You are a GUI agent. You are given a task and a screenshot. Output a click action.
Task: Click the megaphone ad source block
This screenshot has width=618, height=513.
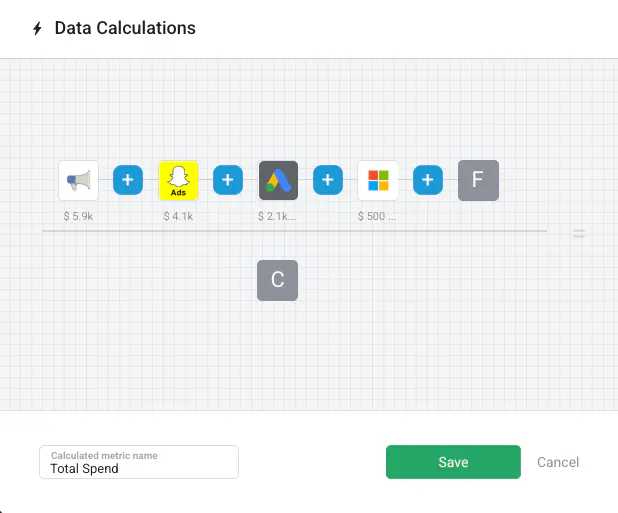tap(78, 181)
